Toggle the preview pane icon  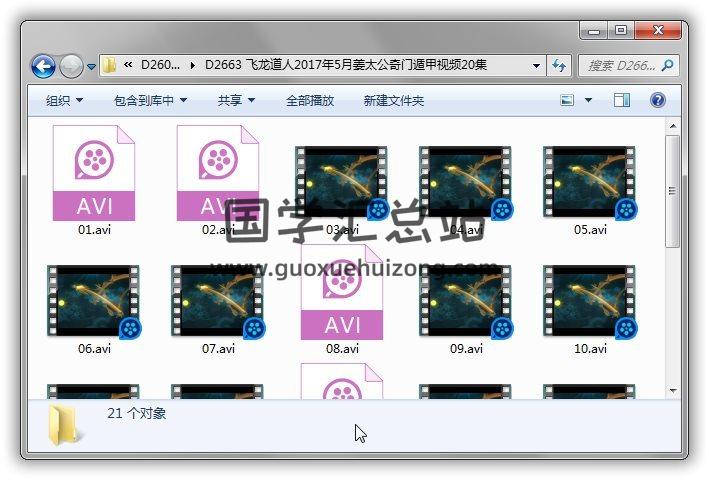(622, 100)
